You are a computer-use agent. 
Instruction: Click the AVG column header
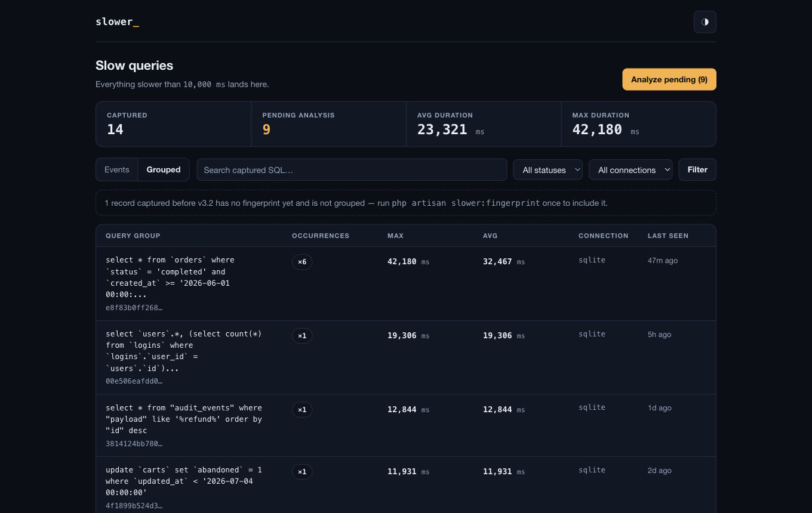(x=490, y=236)
